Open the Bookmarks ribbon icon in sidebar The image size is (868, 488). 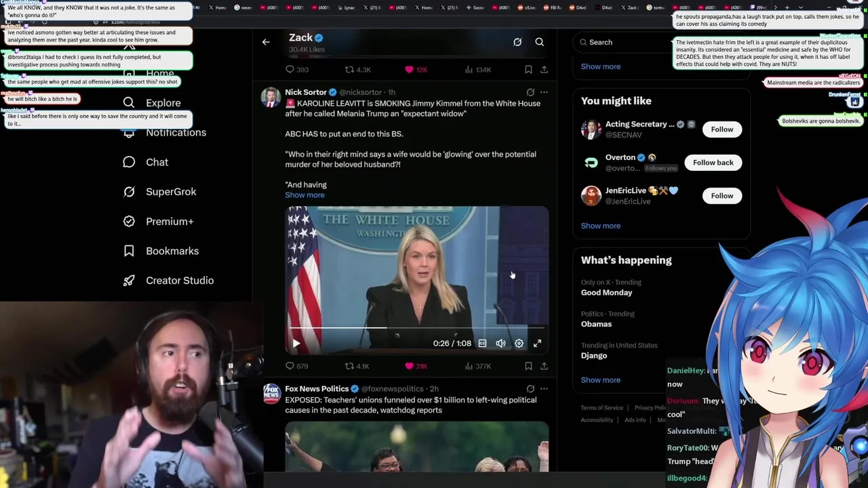(x=129, y=251)
